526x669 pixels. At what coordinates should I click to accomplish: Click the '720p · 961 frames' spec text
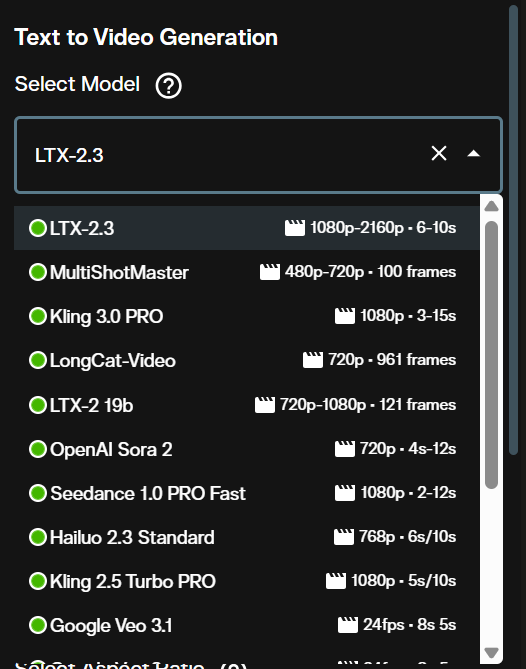[392, 360]
